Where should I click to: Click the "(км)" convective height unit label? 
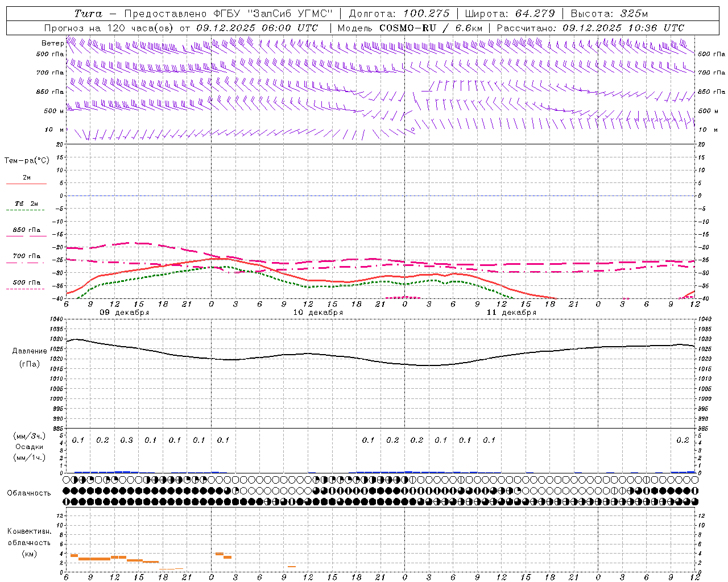29,553
